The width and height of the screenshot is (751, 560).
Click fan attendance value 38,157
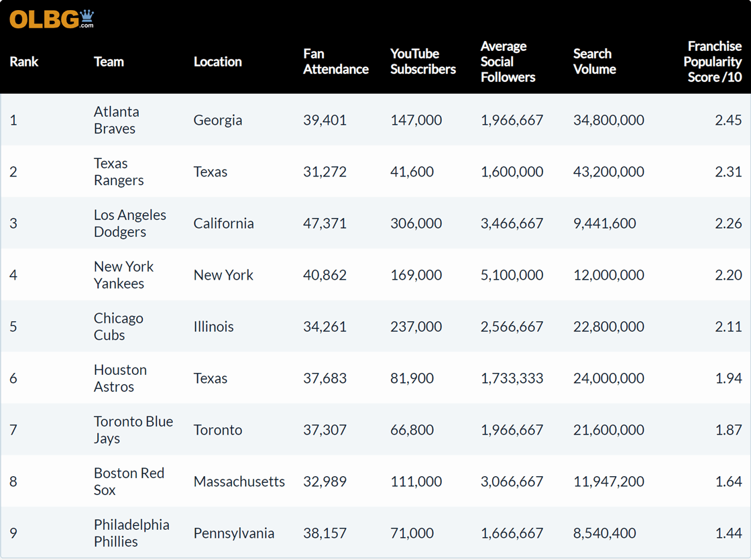point(325,533)
